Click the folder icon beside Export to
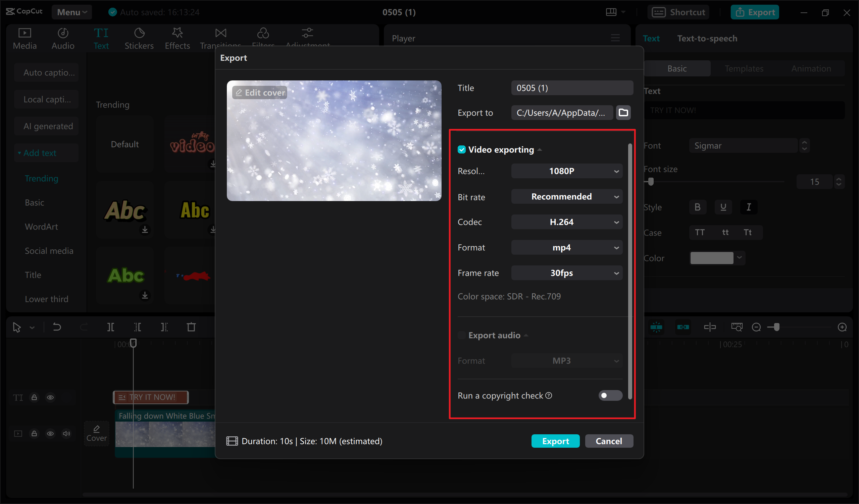The height and width of the screenshot is (504, 859). (623, 112)
